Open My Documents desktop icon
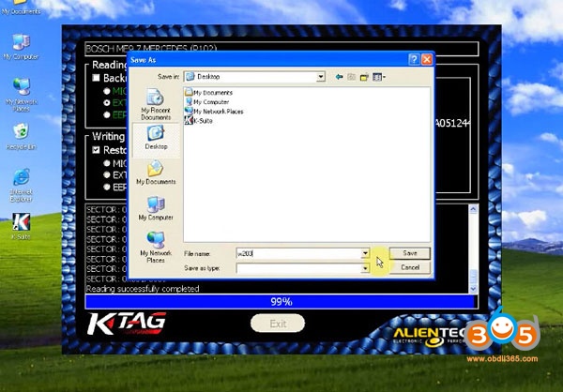Image resolution: width=563 pixels, height=392 pixels. pyautogui.click(x=21, y=8)
